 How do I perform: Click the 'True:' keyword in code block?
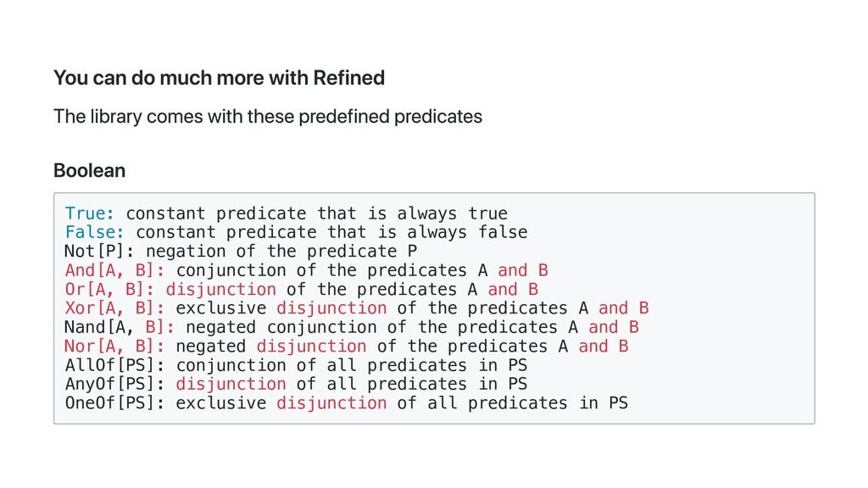click(x=90, y=213)
